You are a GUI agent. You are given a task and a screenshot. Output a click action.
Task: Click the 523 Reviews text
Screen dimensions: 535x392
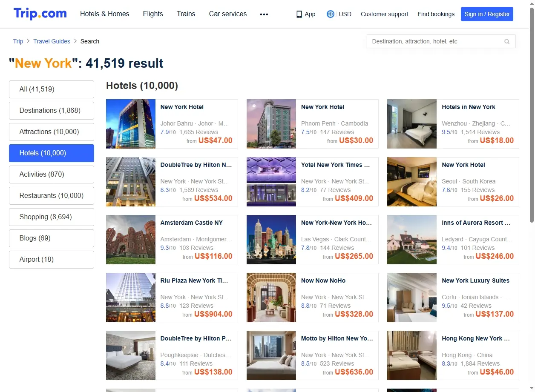337,363
